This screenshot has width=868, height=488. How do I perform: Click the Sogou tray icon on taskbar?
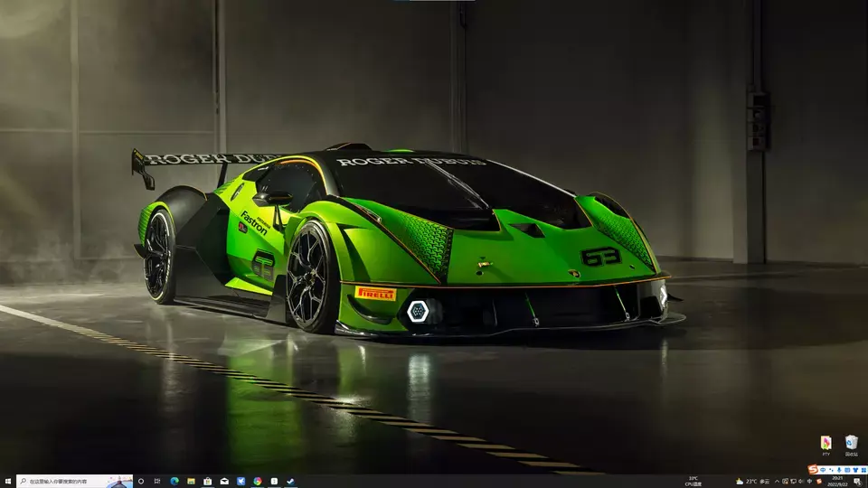(819, 482)
